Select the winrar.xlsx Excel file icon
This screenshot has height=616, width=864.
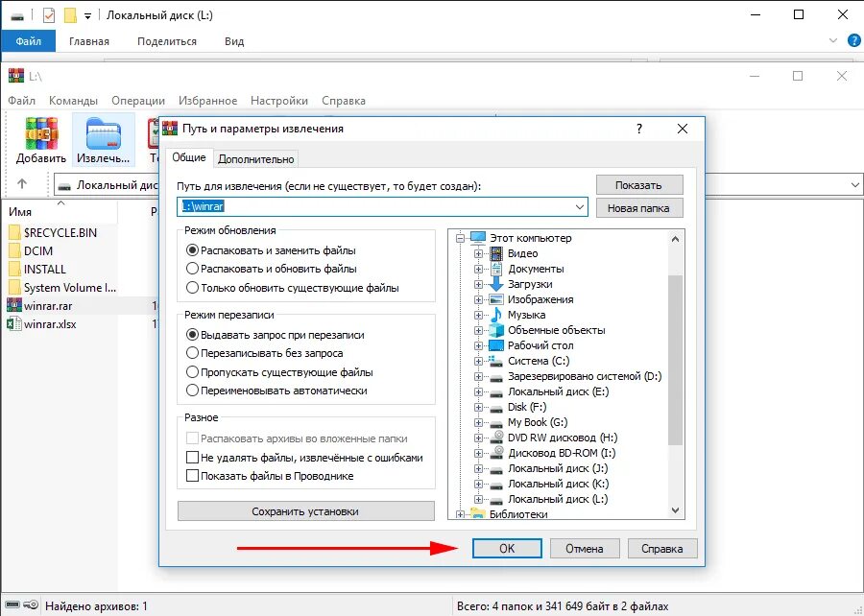pyautogui.click(x=14, y=323)
